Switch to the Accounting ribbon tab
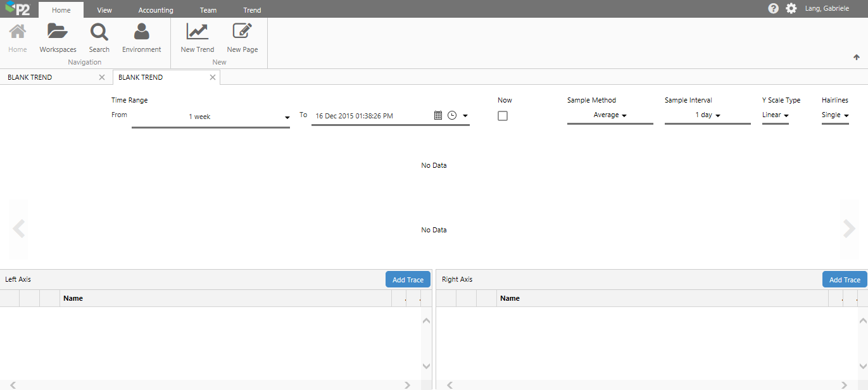Viewport: 868px width, 390px height. (x=156, y=10)
